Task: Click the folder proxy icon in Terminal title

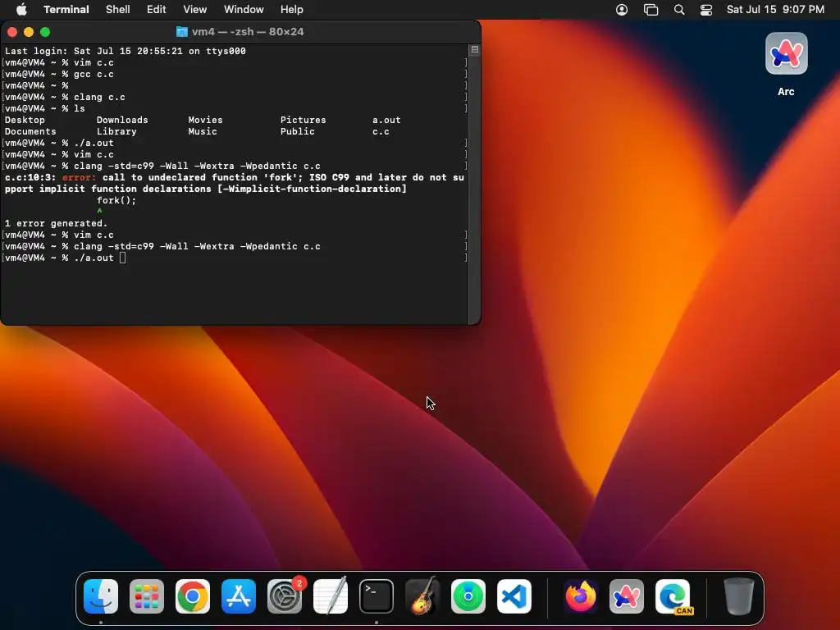Action: click(181, 32)
